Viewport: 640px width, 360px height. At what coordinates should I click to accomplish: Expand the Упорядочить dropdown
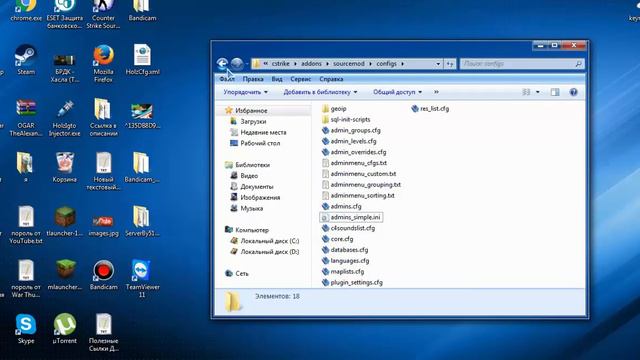(245, 92)
